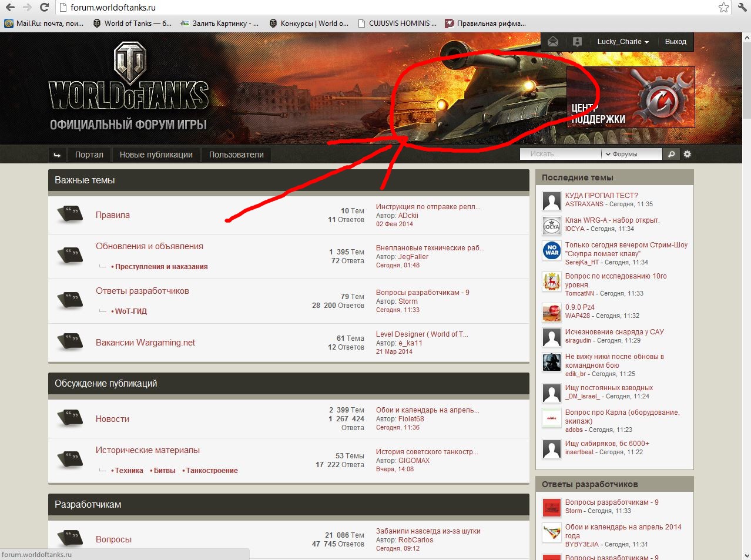The image size is (751, 560).
Task: Open World of Tanks bookmark item
Action: coord(132,24)
